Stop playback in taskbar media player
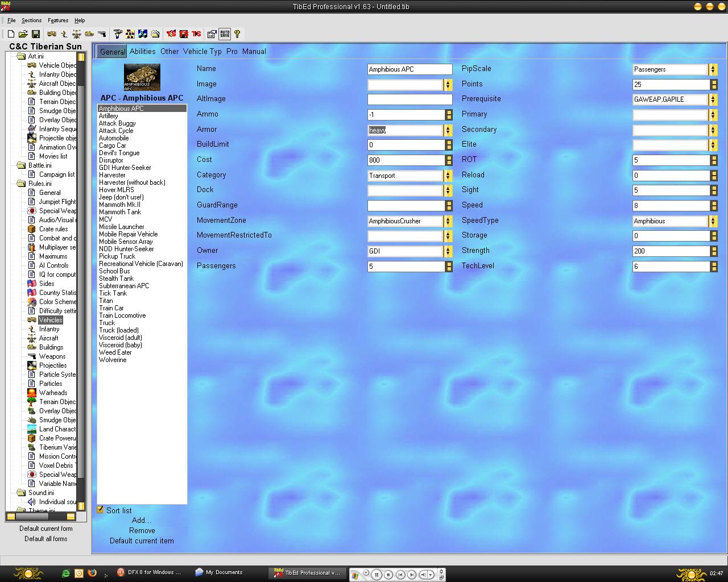Screen dimensions: 728x582 click(x=388, y=575)
